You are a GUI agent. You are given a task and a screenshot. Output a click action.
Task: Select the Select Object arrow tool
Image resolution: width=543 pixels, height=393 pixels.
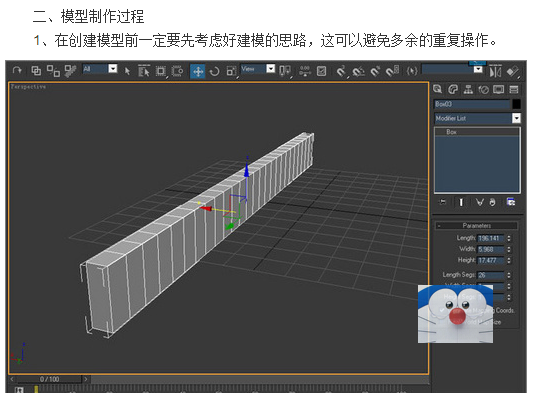[x=127, y=71]
